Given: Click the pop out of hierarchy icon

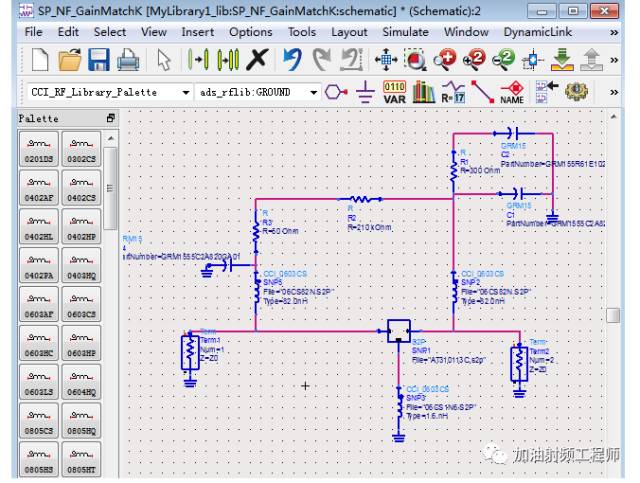Looking at the screenshot, I should (x=591, y=60).
